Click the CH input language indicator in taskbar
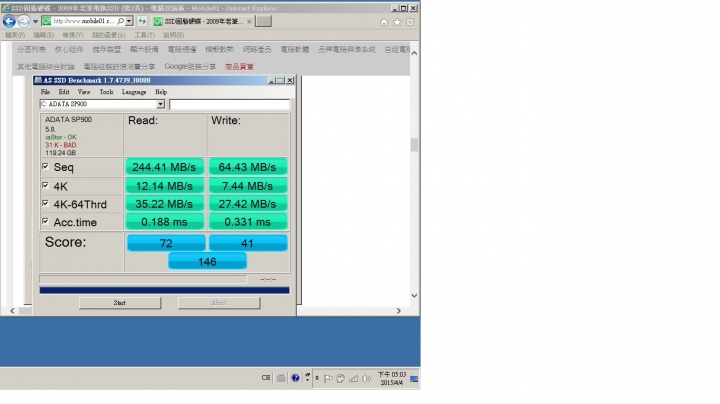This screenshot has height=404, width=720. [x=266, y=378]
